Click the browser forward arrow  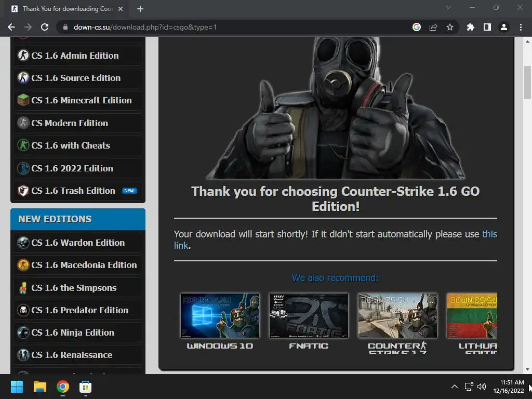[28, 27]
